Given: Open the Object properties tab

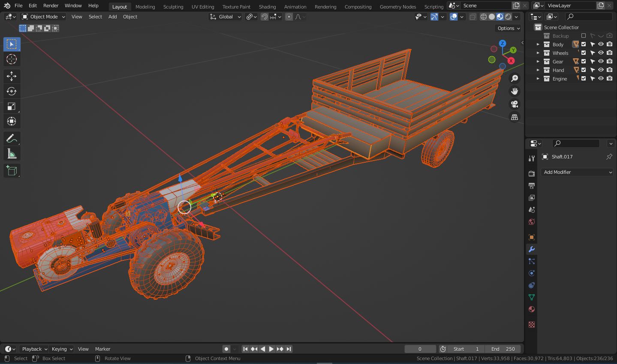Looking at the screenshot, I should (532, 237).
